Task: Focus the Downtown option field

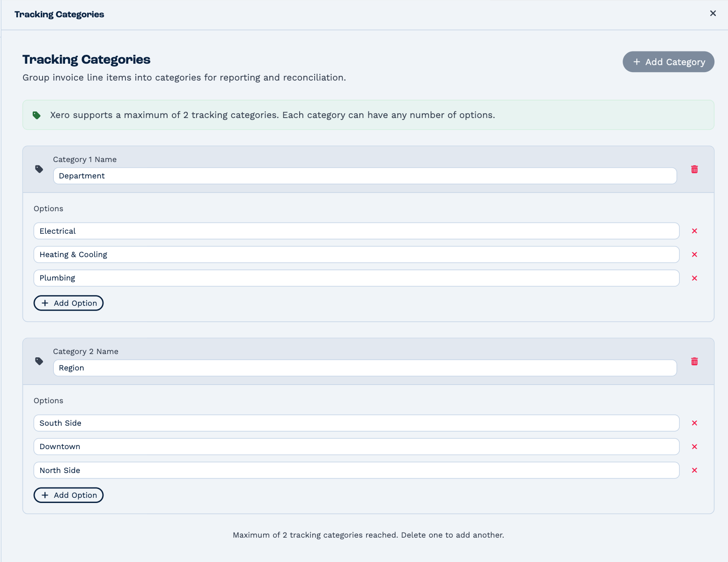Action: click(x=356, y=446)
